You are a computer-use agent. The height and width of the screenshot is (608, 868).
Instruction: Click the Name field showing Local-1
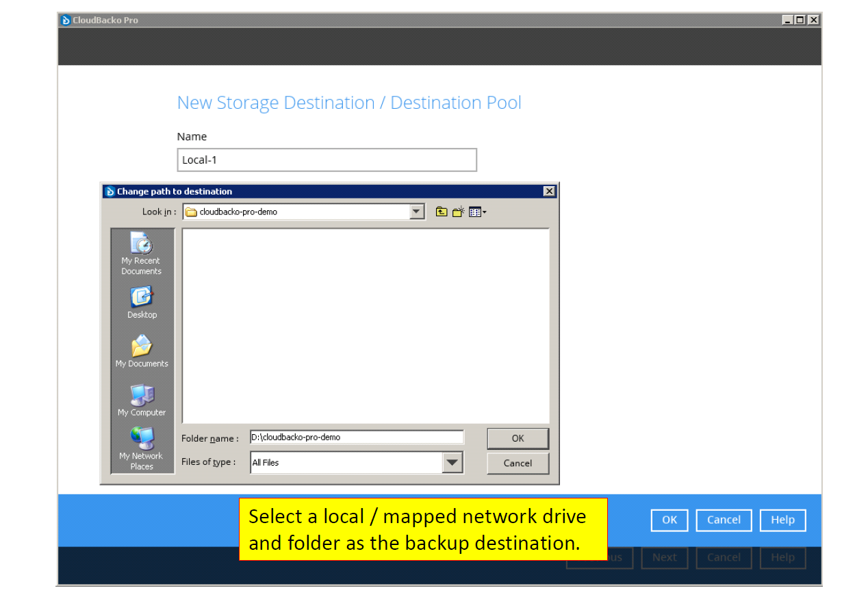pos(327,160)
